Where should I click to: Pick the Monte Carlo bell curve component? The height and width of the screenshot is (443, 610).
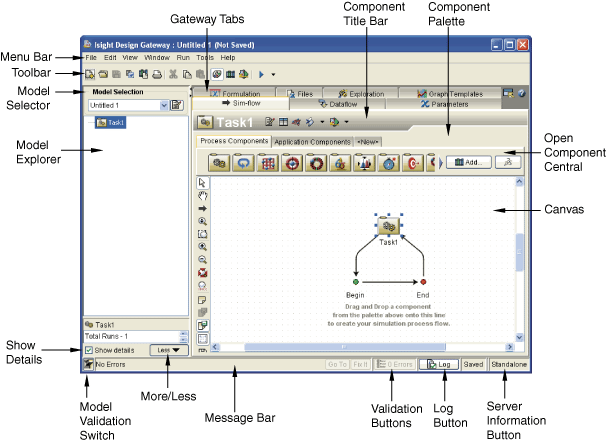364,163
